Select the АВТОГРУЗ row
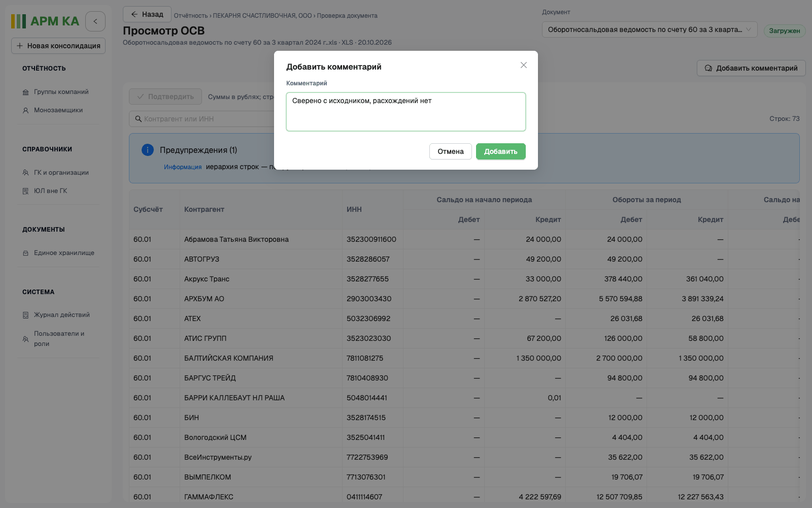The width and height of the screenshot is (812, 508). 464,259
